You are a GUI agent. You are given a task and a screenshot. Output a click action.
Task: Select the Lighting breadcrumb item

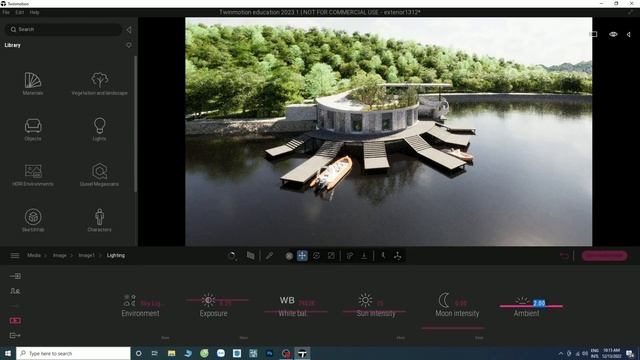pyautogui.click(x=116, y=256)
